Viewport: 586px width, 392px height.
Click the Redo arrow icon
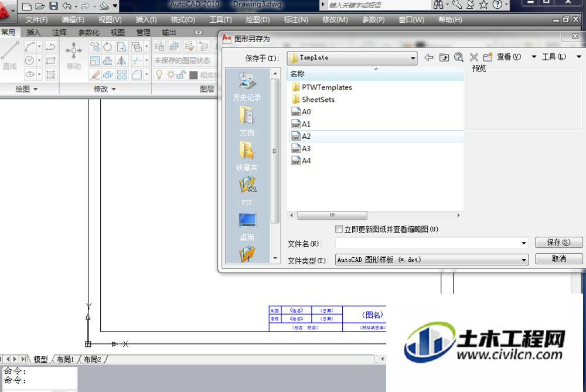(x=85, y=6)
